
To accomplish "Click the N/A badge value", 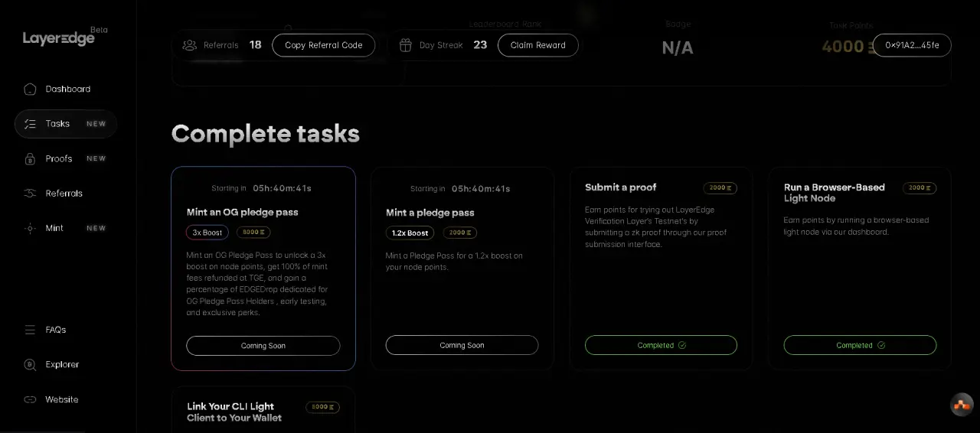I will point(678,47).
